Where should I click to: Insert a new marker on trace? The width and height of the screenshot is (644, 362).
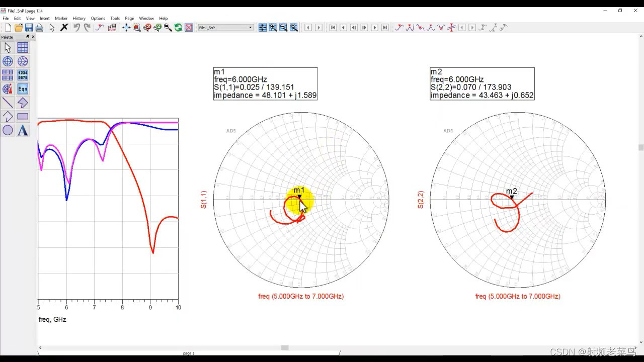(x=399, y=28)
